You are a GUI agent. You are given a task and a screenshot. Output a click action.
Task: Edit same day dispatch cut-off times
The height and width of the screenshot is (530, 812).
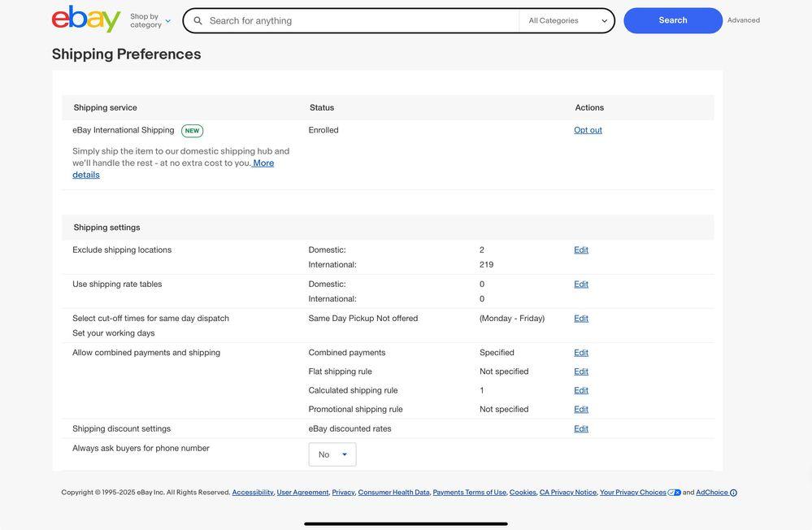[x=581, y=318]
